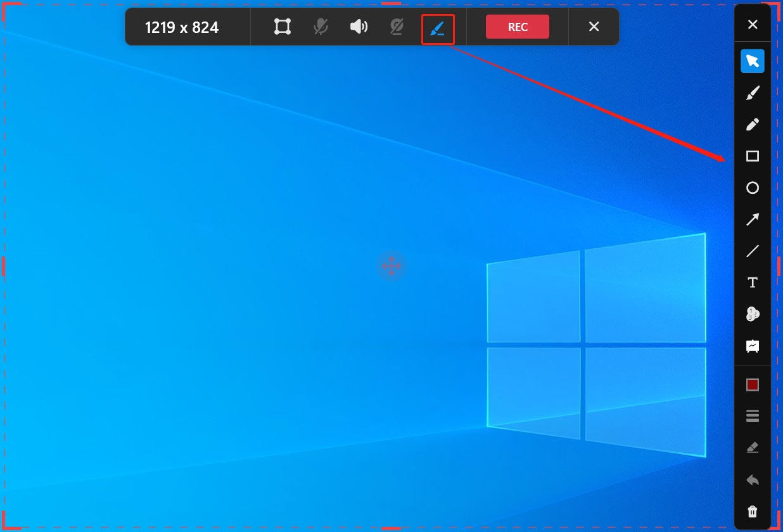This screenshot has width=783, height=532.
Task: Pick the straight Line tool
Action: click(x=753, y=251)
